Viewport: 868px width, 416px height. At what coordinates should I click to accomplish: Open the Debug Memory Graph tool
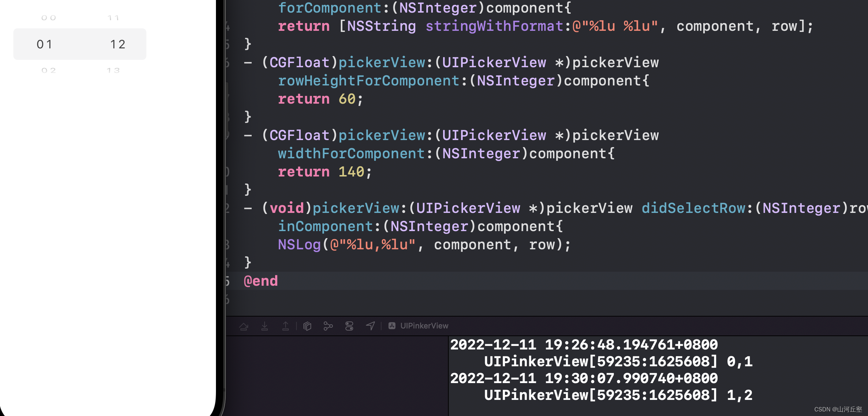click(328, 326)
